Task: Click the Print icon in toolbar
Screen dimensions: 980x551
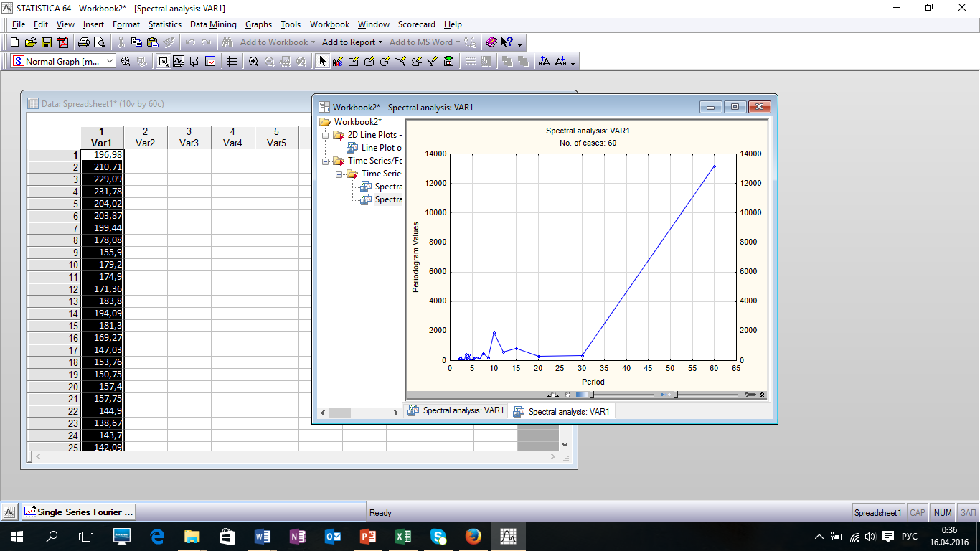Action: pos(84,42)
